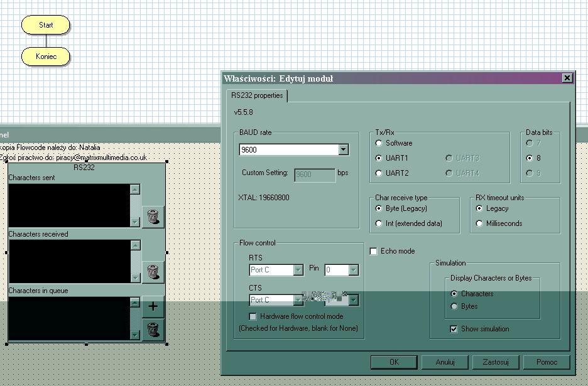
Task: Tick Hardware flow control mode checkbox
Action: [253, 317]
